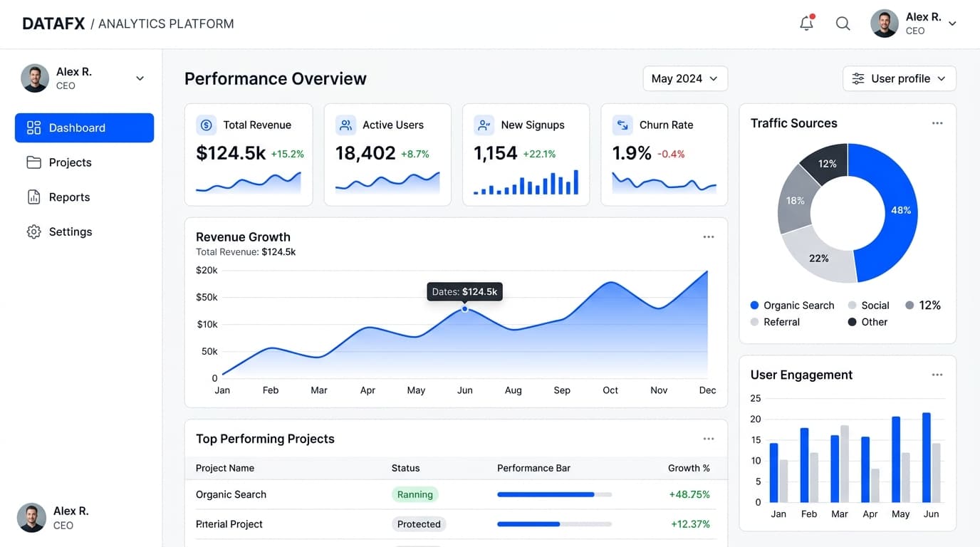Image resolution: width=980 pixels, height=547 pixels.
Task: Click the dark Other legend dot
Action: [x=853, y=322]
